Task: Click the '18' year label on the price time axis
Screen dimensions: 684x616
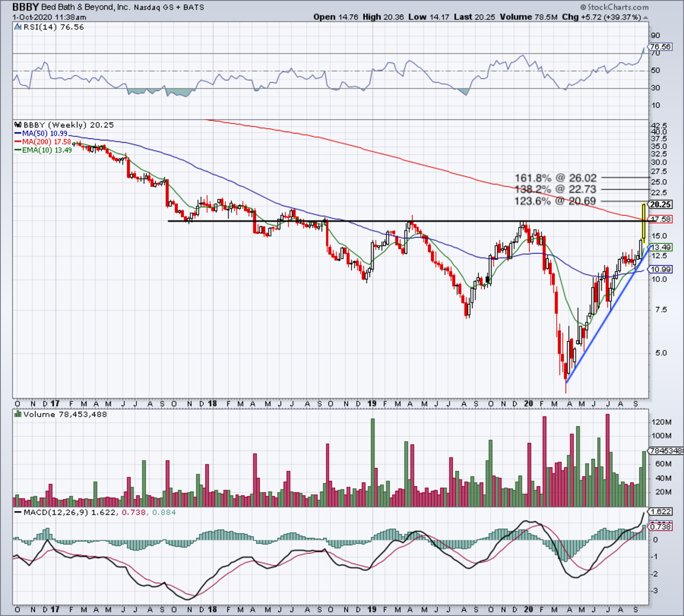Action: [x=213, y=403]
